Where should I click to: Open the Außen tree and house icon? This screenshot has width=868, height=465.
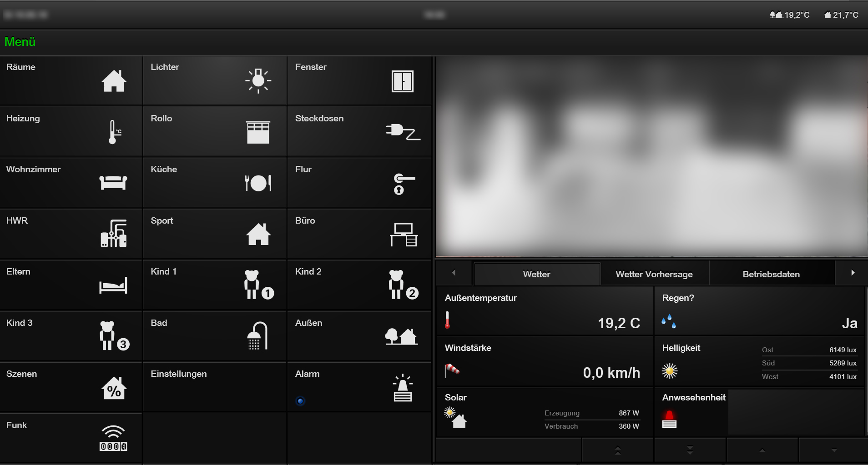tap(401, 336)
